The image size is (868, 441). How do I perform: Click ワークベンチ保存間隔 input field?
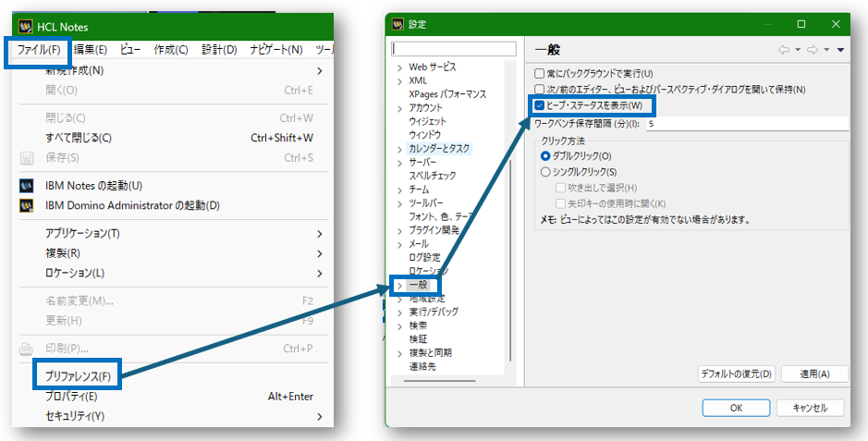point(745,124)
